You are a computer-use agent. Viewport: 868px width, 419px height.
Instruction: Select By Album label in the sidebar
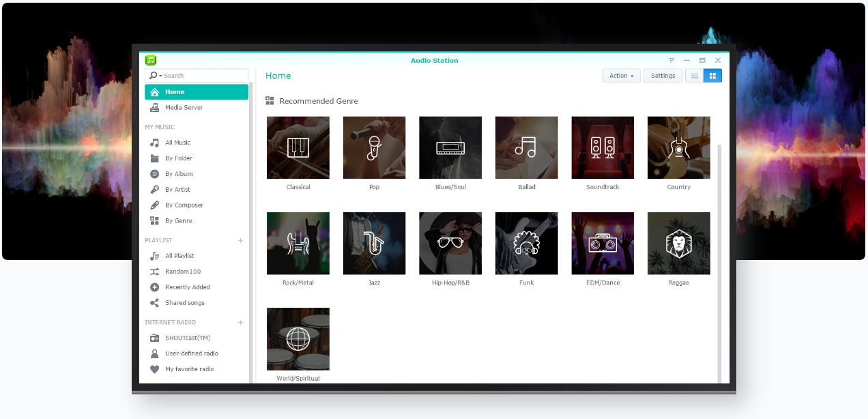179,174
